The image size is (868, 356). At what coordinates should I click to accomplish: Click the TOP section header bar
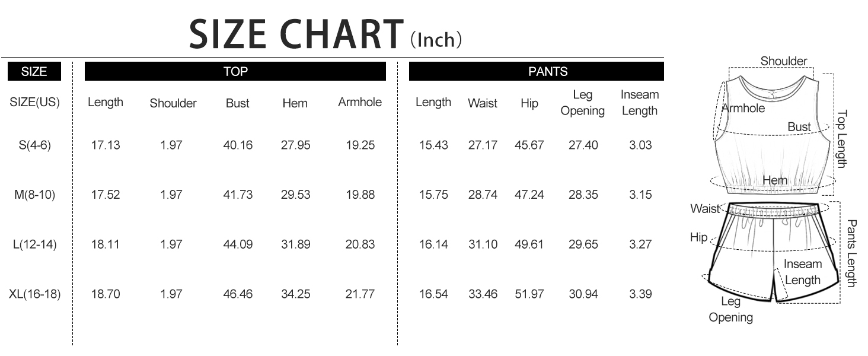[x=235, y=72]
